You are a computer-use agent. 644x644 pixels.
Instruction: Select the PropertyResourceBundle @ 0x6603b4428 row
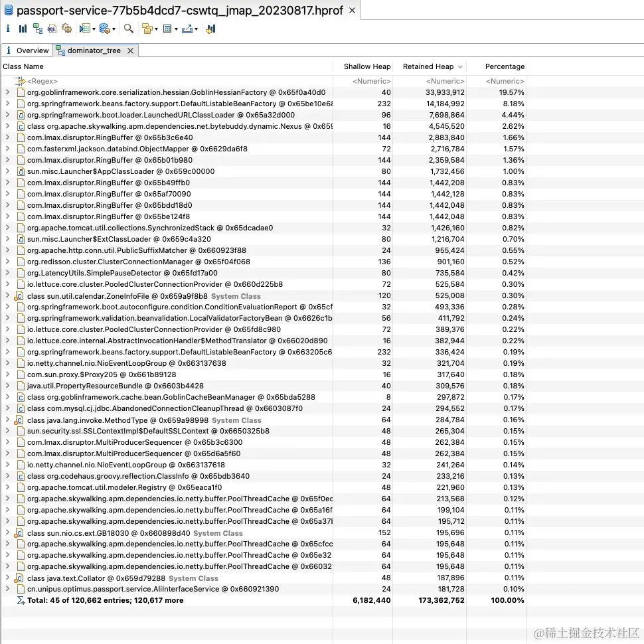click(x=264, y=386)
